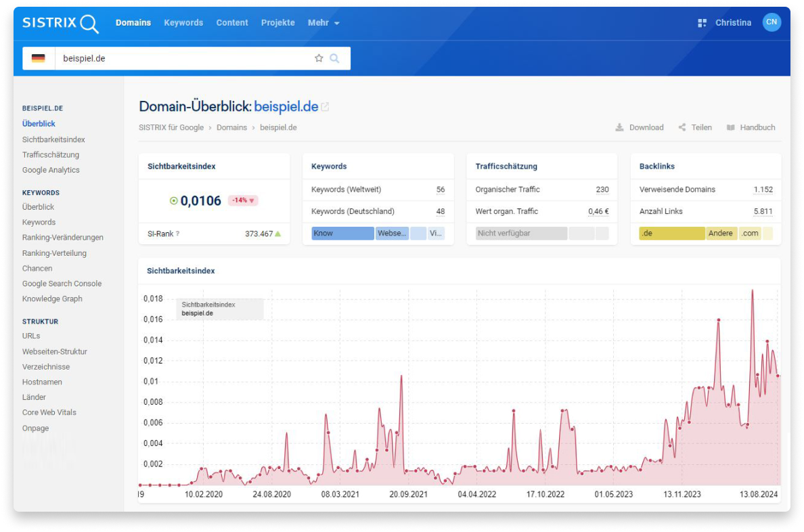Click the Nicht verfügbar traffic bar
Screen dimensions: 804x532
click(521, 234)
